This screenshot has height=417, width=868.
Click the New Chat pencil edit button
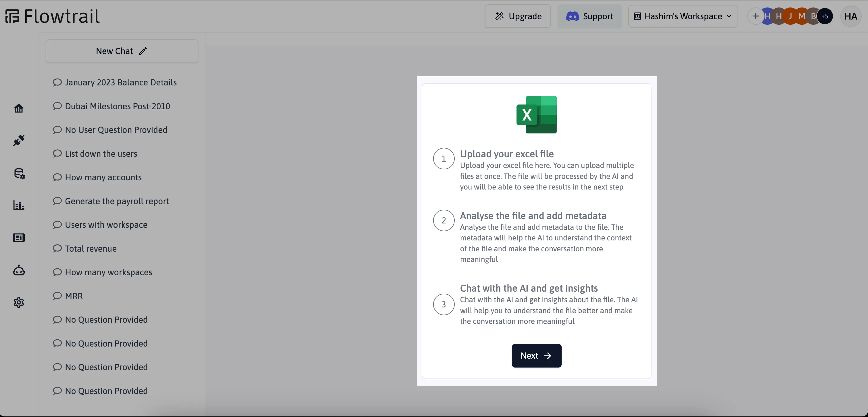click(x=143, y=51)
